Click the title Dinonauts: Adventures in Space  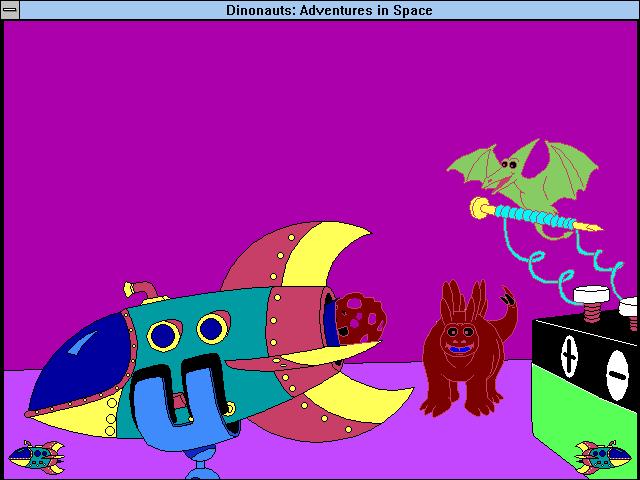coord(329,10)
